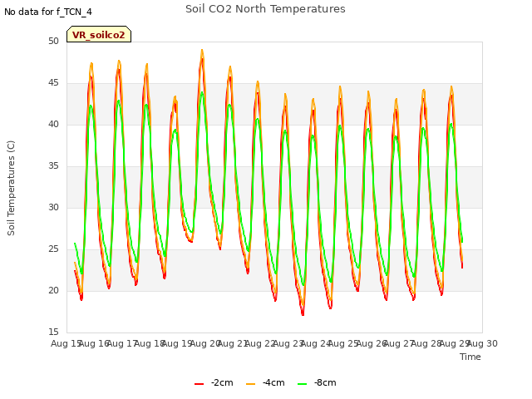Click the lowest red trough near Aug 23
The image size is (532, 399).
point(303,314)
